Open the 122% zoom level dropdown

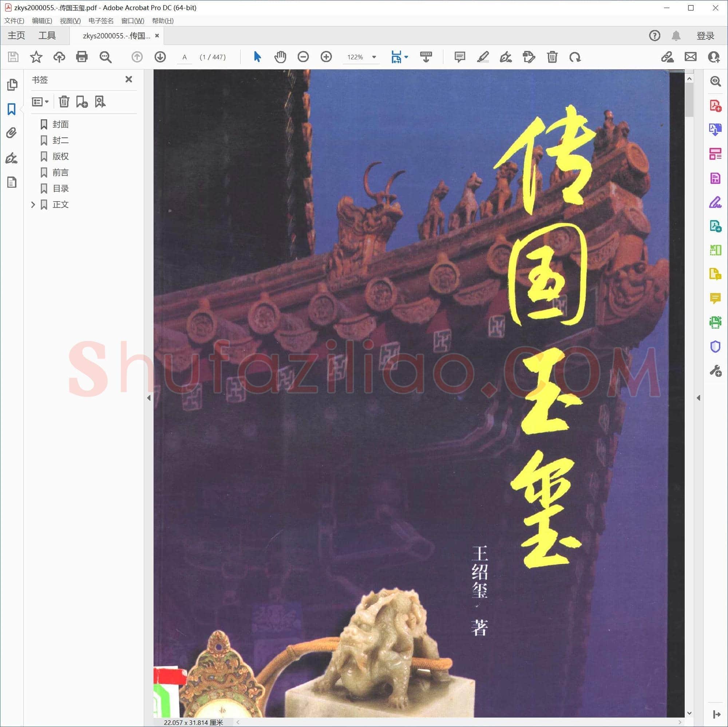pyautogui.click(x=374, y=57)
